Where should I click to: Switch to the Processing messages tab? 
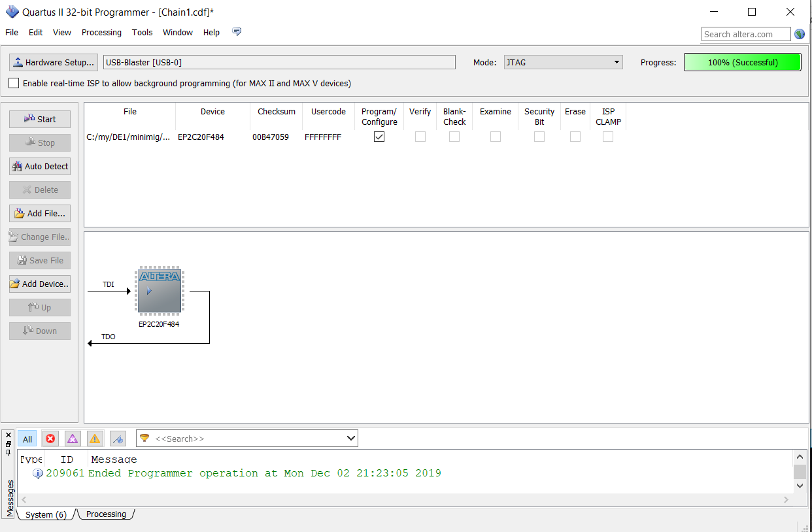[106, 514]
